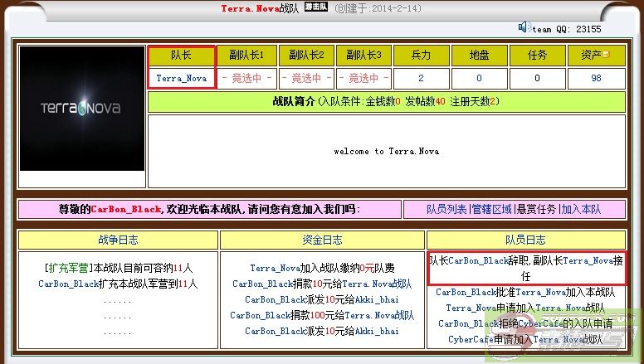This screenshot has height=364, width=644.
Task: Click 竞选中 under 副队长3
Action: (x=363, y=79)
